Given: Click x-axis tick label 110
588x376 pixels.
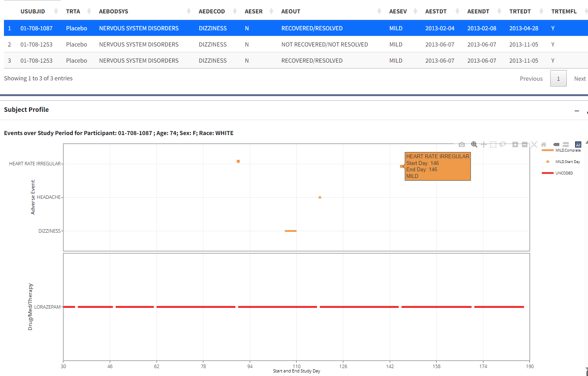Looking at the screenshot, I should (297, 366).
